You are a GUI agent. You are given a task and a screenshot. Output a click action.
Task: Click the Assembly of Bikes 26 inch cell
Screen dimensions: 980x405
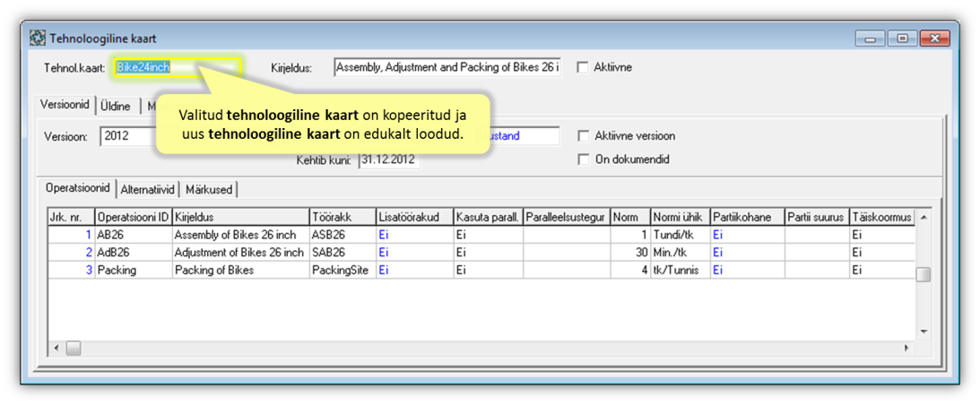[x=240, y=235]
